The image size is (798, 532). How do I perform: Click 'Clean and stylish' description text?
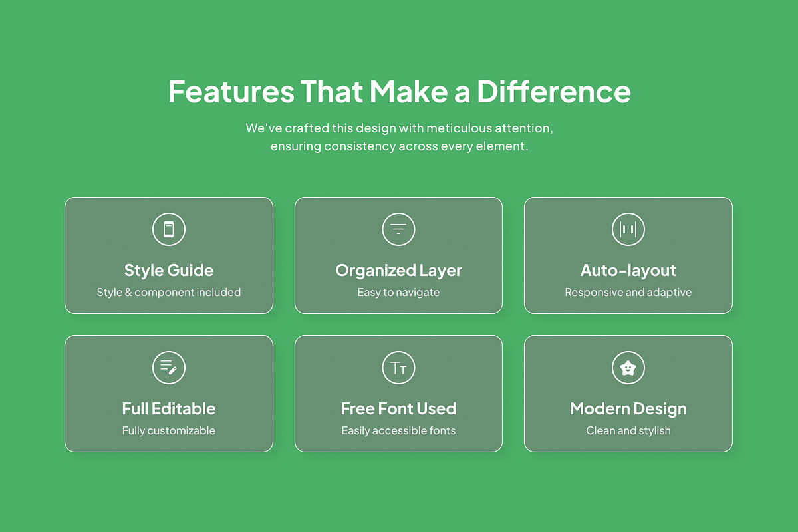[628, 431]
